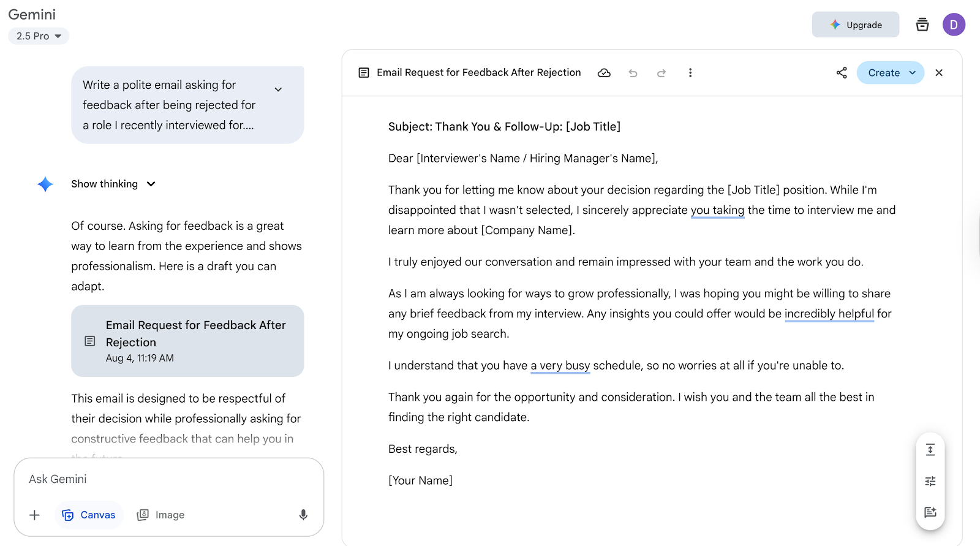Click the Gemini sparkle response icon

(x=45, y=184)
